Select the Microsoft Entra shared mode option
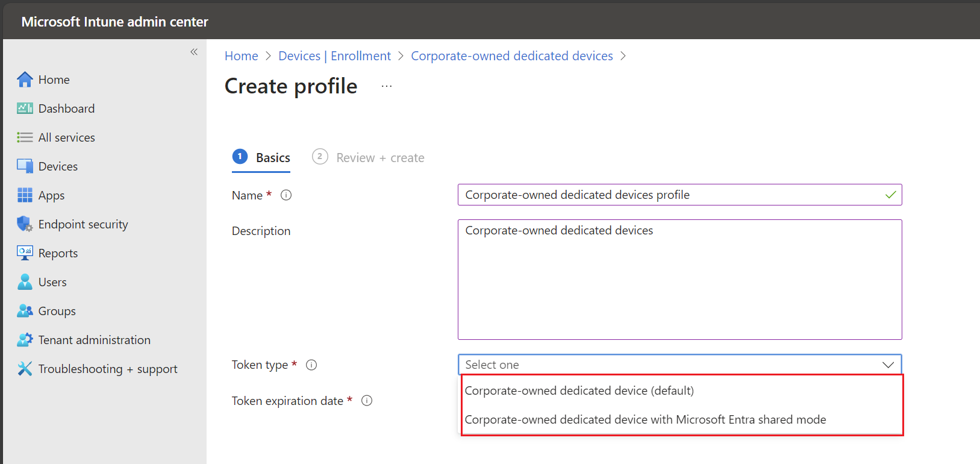The width and height of the screenshot is (980, 464). pos(645,419)
